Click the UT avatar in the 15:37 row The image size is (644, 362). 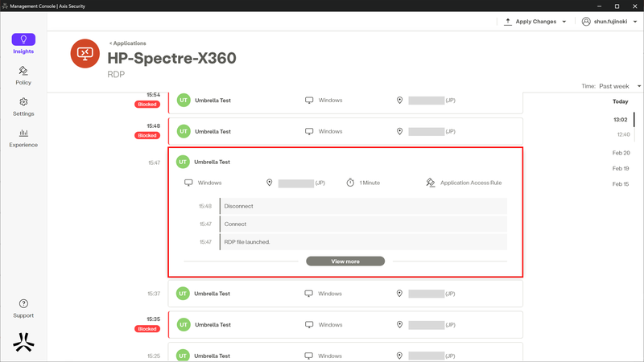tap(183, 294)
